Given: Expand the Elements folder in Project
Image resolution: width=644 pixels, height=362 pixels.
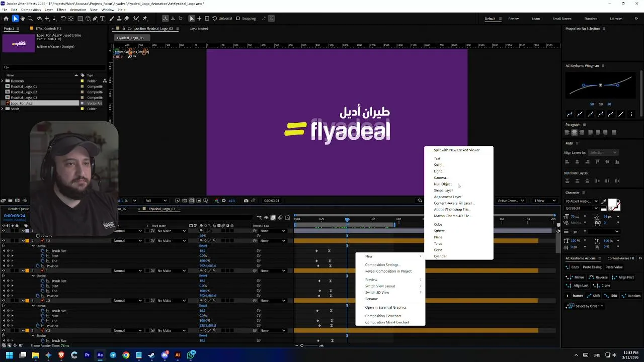Looking at the screenshot, I should click(x=3, y=81).
